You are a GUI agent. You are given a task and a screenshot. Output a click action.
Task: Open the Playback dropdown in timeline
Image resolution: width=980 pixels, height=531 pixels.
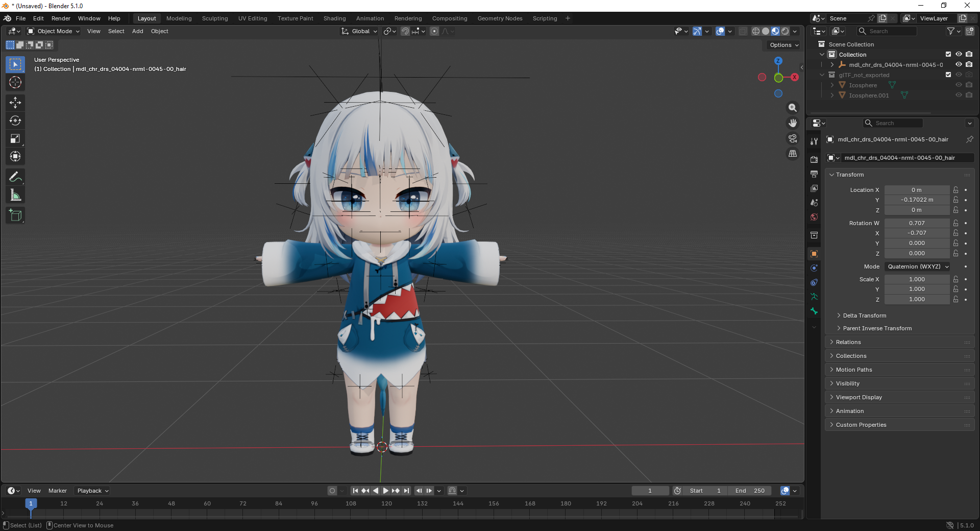(92, 491)
